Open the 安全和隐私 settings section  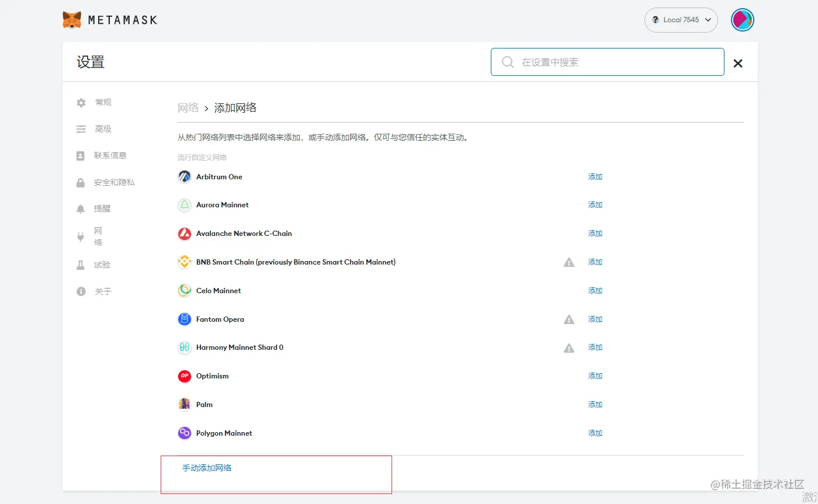115,182
